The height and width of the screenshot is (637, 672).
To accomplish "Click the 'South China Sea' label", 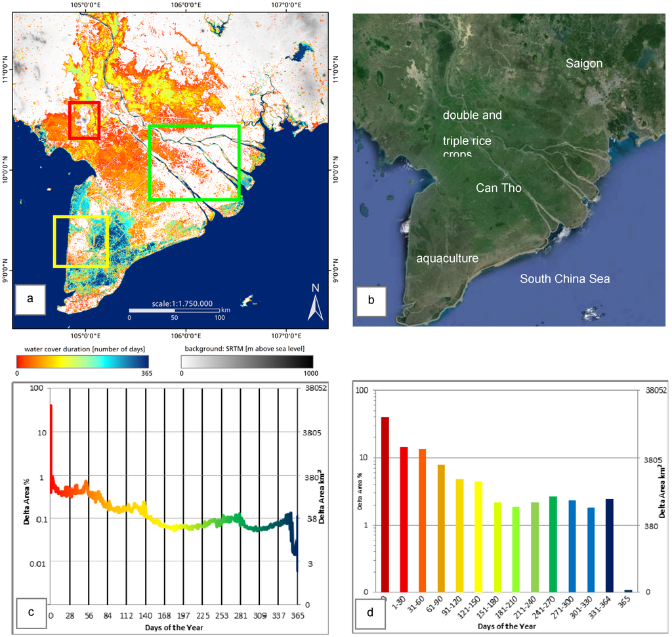I will point(564,279).
